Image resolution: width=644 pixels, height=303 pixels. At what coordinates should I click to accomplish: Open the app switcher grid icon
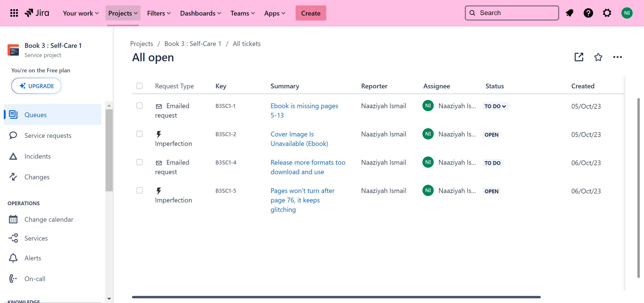point(14,13)
